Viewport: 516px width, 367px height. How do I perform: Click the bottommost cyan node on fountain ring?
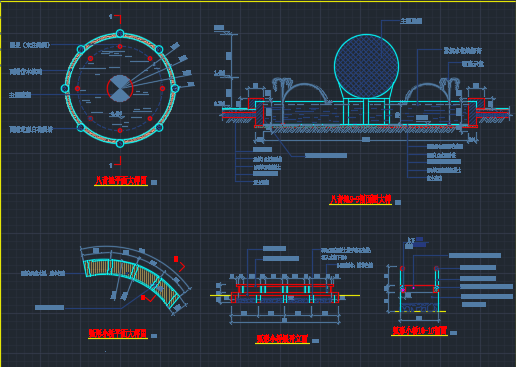coord(120,144)
